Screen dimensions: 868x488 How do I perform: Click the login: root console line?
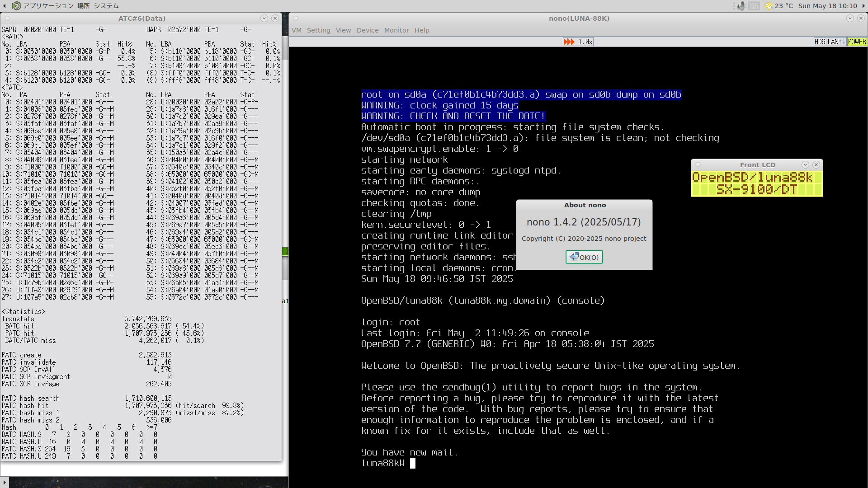[x=391, y=322]
